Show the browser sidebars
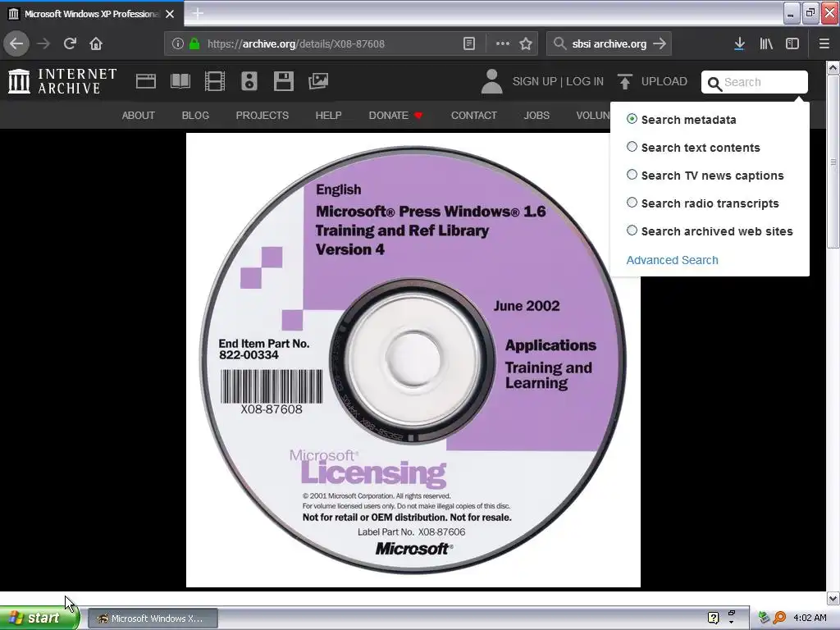This screenshot has width=840, height=630. 792,44
